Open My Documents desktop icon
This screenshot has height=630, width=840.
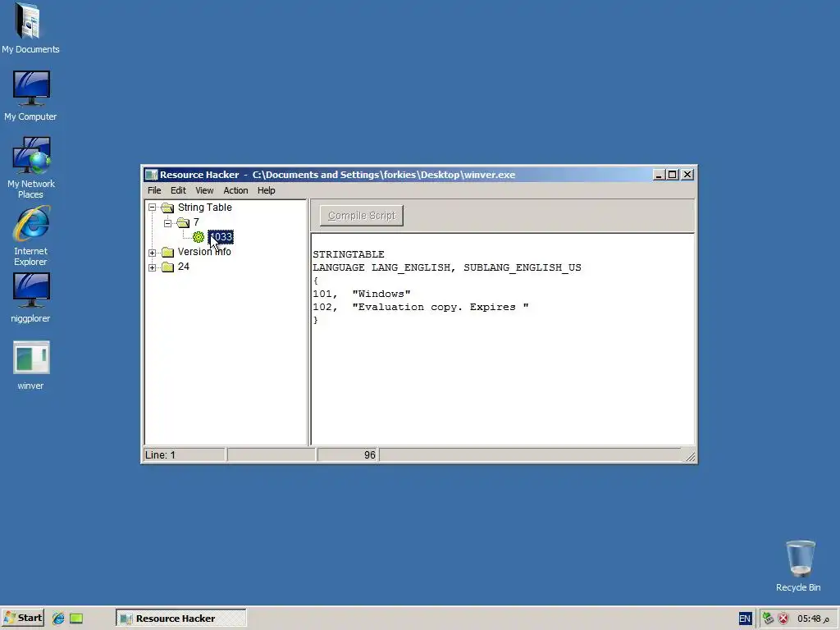(30, 28)
